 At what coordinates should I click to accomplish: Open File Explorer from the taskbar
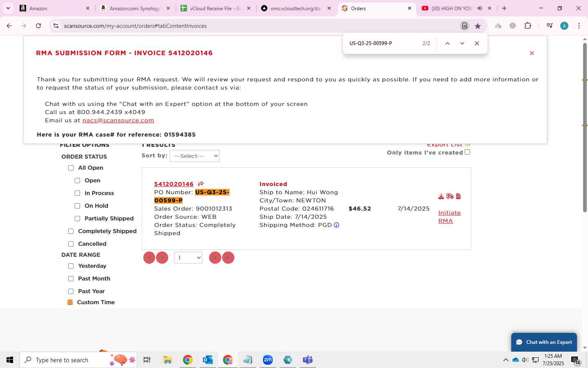tap(167, 360)
